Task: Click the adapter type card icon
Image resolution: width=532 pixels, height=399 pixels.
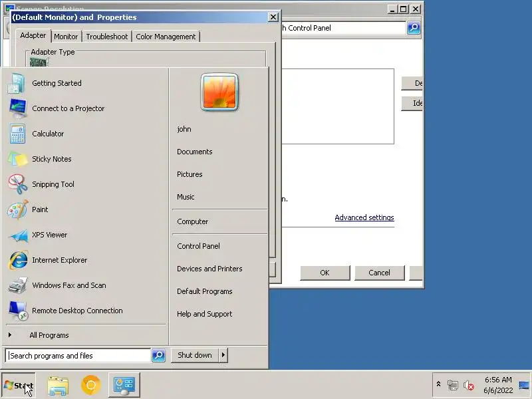Action: [39, 62]
